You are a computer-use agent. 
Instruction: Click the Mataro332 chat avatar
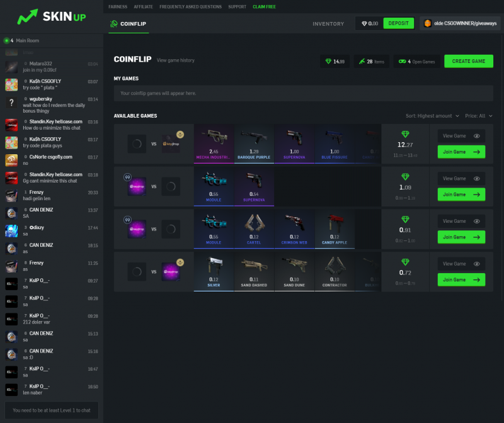pos(11,67)
